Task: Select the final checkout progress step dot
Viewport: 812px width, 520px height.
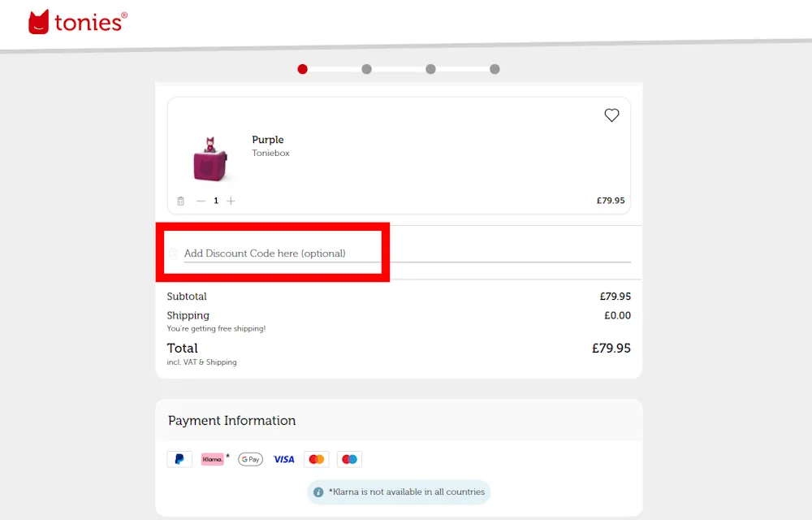Action: click(495, 69)
